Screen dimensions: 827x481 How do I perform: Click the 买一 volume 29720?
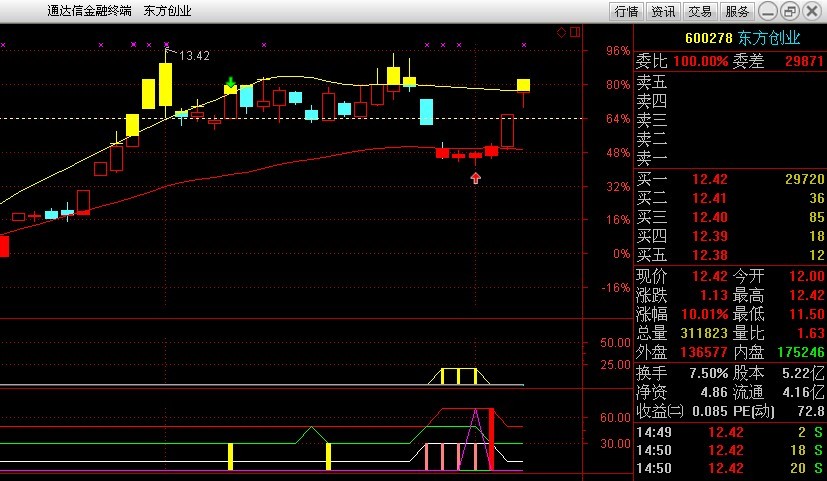pos(804,179)
